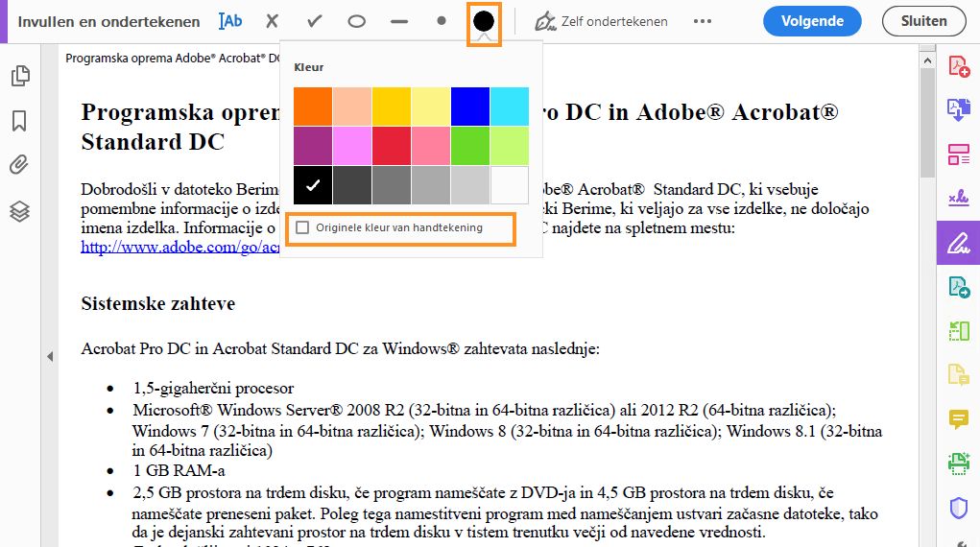Click the Zelf ondertekenen sign tool
Viewport: 980px width, 547px height.
tap(601, 21)
